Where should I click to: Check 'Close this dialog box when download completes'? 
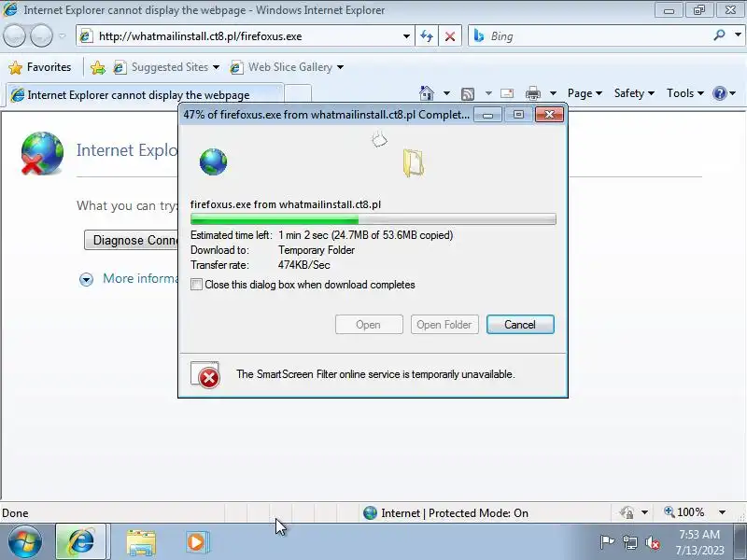coord(196,285)
